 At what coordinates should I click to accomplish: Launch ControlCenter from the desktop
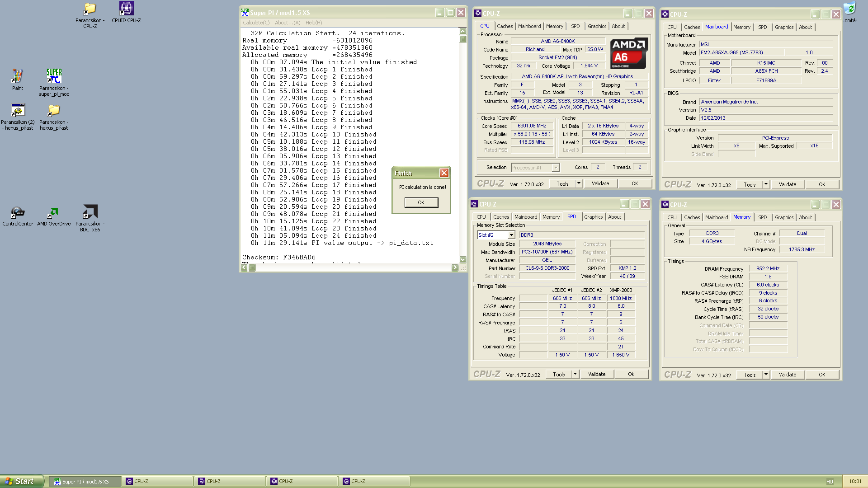(x=18, y=216)
